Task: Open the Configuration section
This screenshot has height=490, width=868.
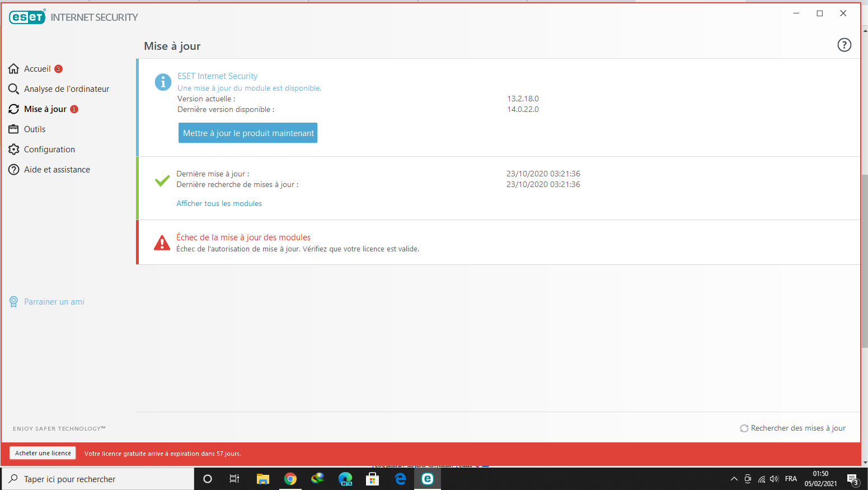Action: pyautogui.click(x=49, y=150)
